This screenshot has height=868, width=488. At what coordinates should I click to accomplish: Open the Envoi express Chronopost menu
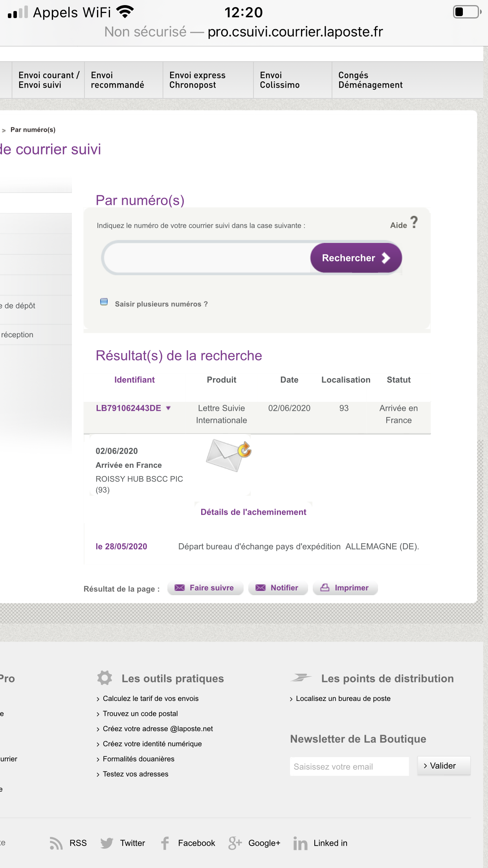(208, 80)
